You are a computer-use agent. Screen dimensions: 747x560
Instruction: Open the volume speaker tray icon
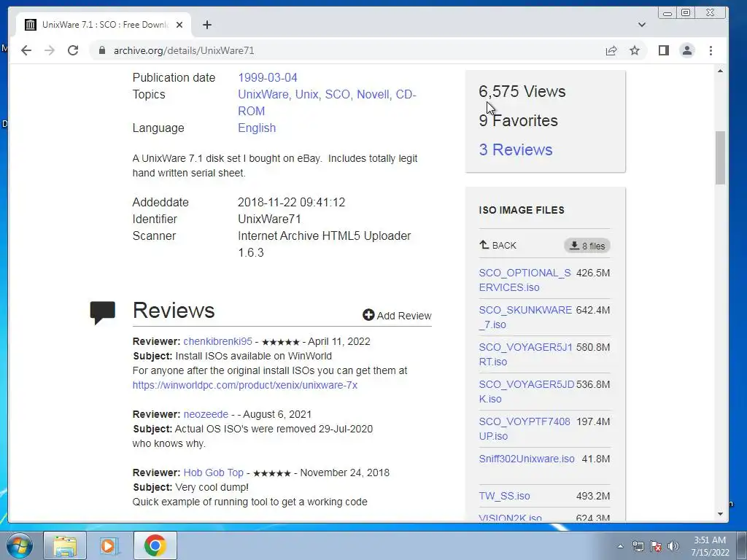tap(673, 546)
